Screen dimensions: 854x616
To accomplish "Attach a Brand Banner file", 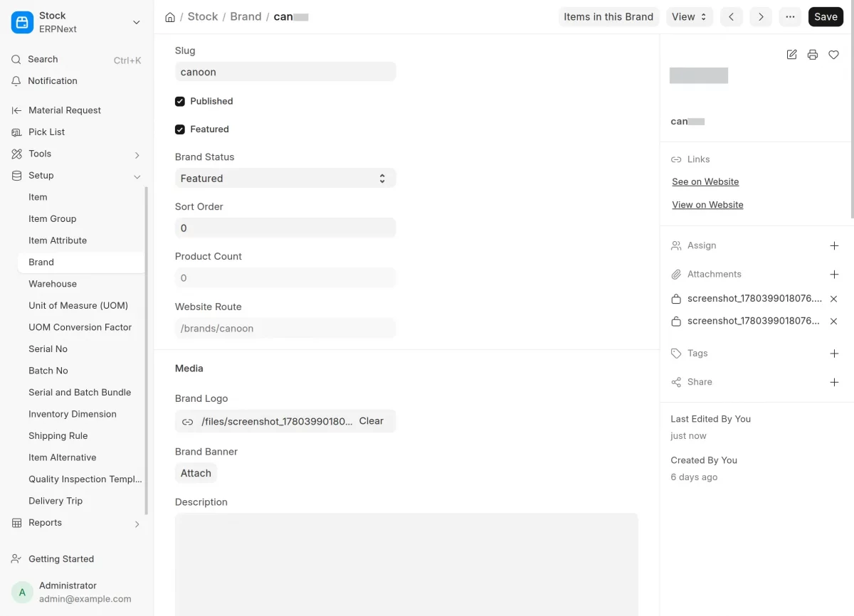I will coord(196,473).
